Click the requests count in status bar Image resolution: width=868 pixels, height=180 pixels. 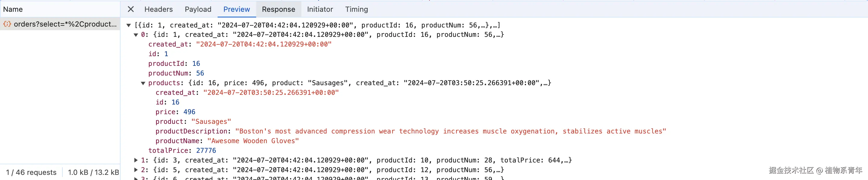[x=31, y=172]
